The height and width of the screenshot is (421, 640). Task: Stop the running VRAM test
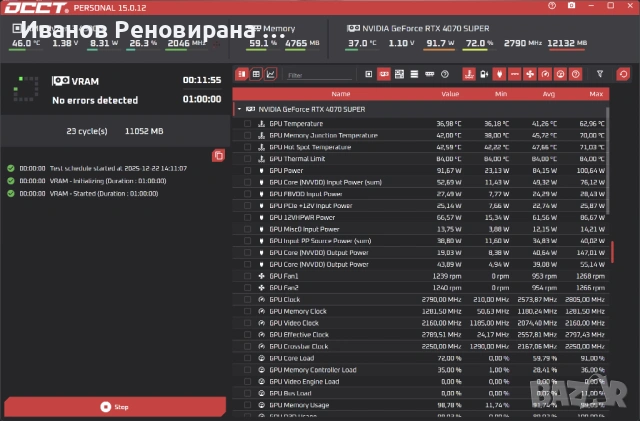tap(115, 407)
